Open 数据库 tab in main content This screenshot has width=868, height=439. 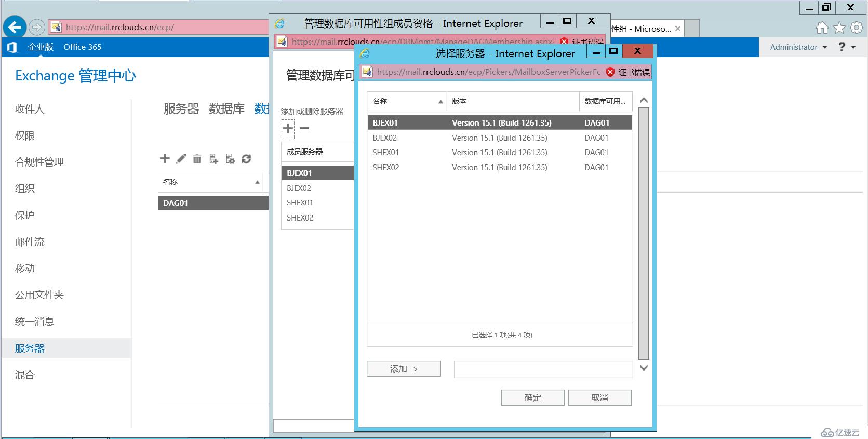[x=226, y=109]
